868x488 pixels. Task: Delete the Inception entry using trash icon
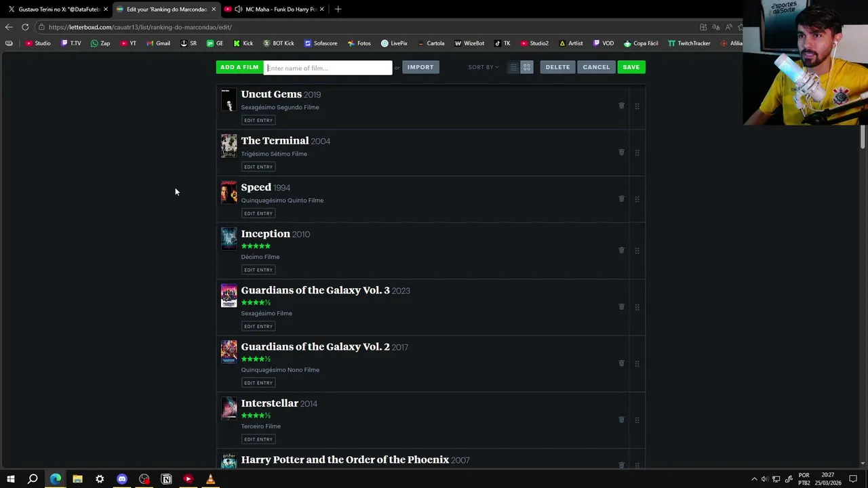coord(621,250)
